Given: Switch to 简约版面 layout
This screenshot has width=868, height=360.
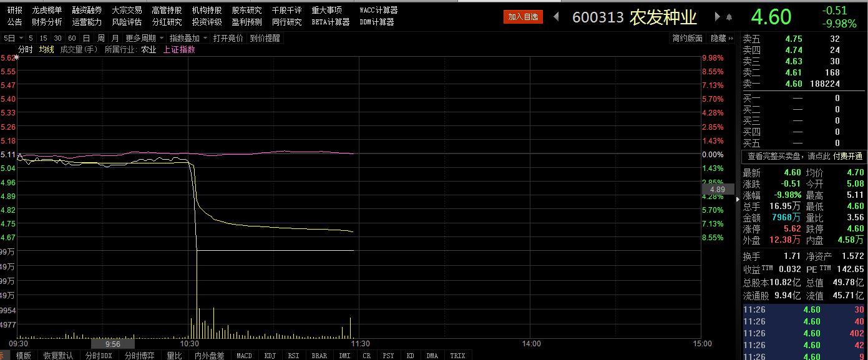Looking at the screenshot, I should pos(687,38).
